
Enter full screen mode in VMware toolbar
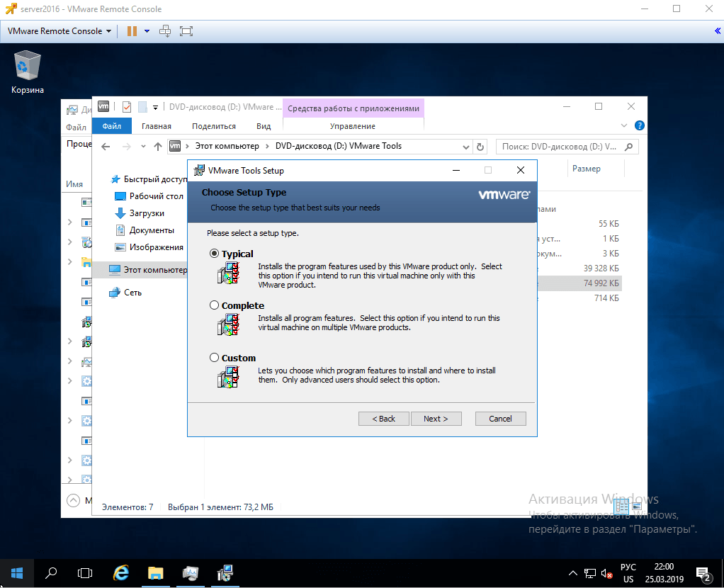point(186,31)
